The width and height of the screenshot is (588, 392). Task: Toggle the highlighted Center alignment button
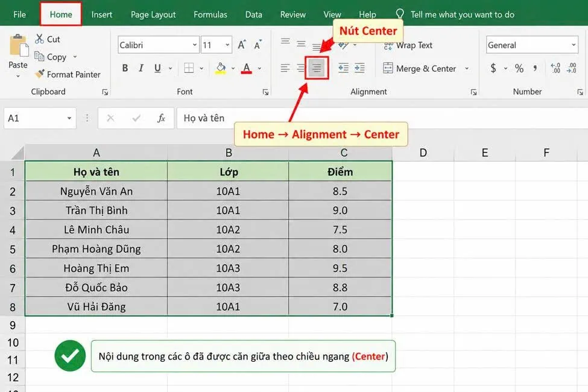coord(317,68)
